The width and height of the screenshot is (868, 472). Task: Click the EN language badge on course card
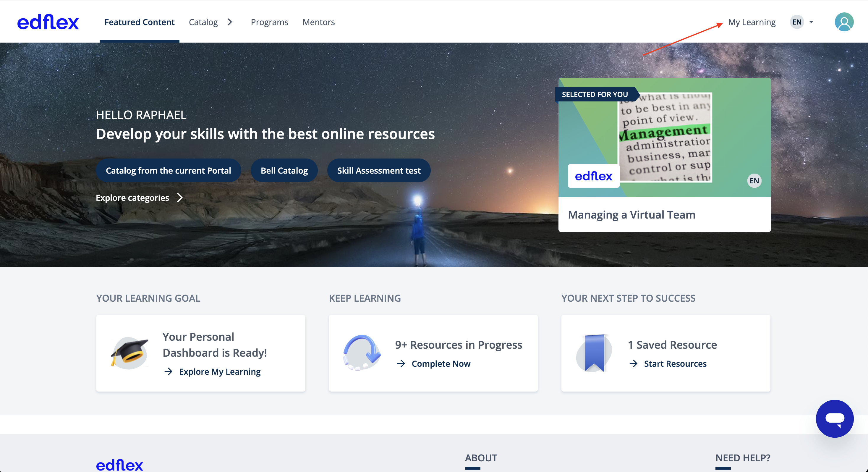point(754,181)
